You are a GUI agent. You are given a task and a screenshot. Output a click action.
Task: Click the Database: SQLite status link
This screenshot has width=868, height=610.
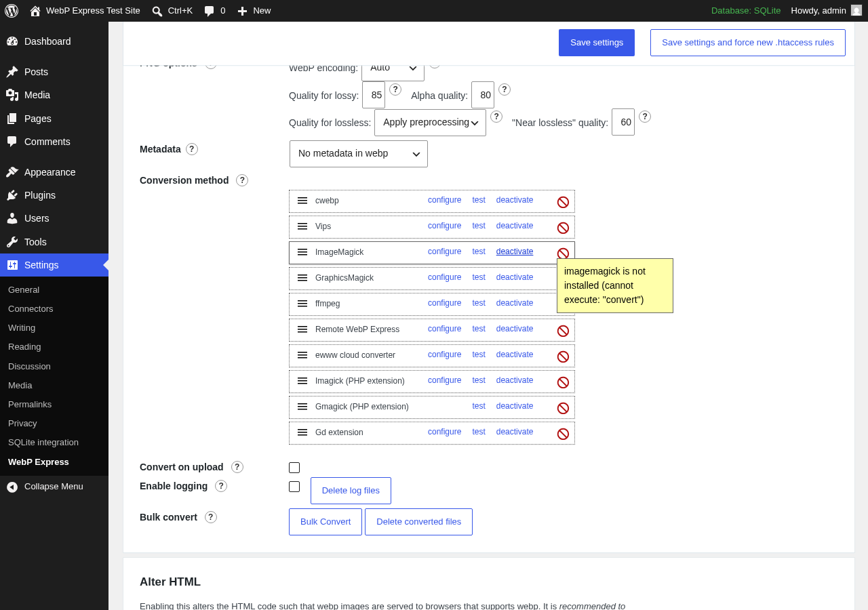[x=746, y=11]
